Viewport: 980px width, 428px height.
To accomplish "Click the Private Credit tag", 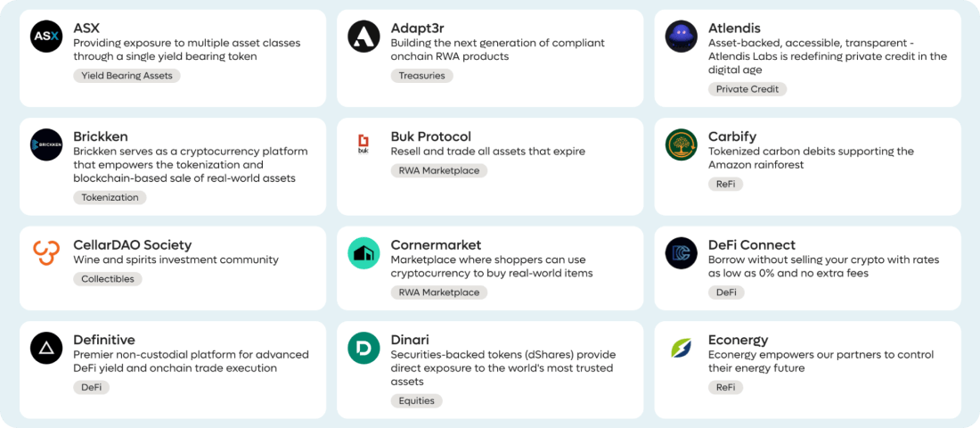I will 747,89.
